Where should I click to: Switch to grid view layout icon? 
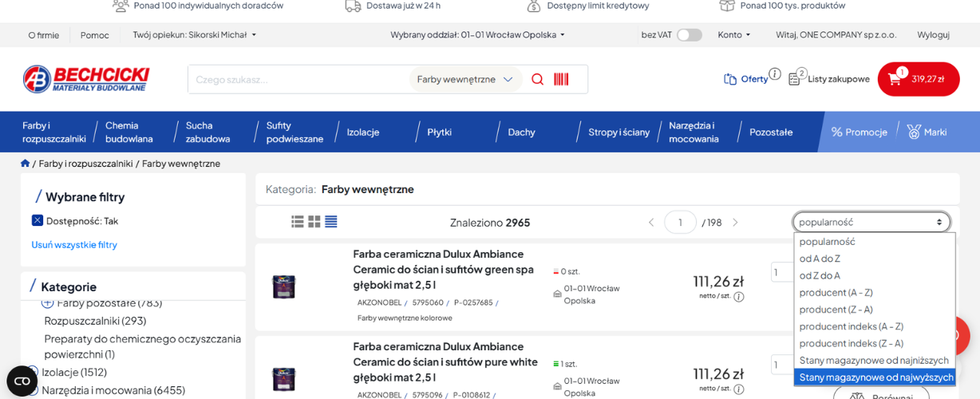pos(314,222)
